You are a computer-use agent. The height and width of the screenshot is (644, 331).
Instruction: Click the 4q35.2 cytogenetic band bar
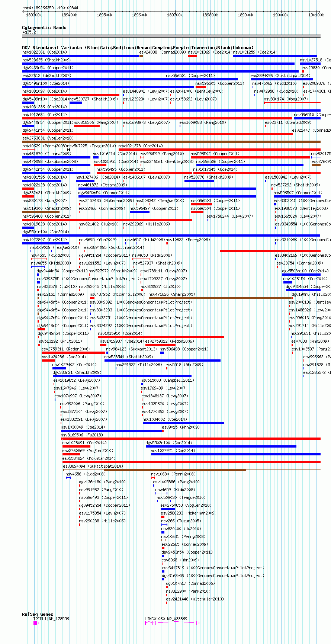pos(171,36)
